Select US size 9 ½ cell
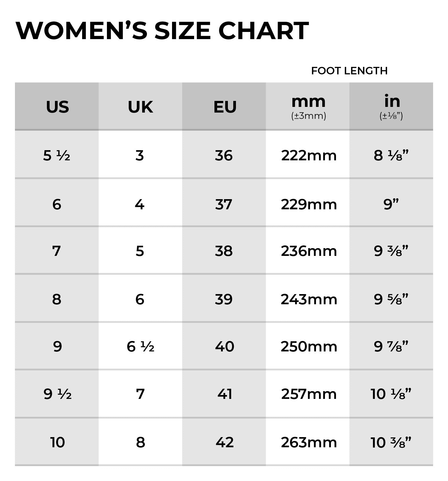The width and height of the screenshot is (448, 481). 57,394
